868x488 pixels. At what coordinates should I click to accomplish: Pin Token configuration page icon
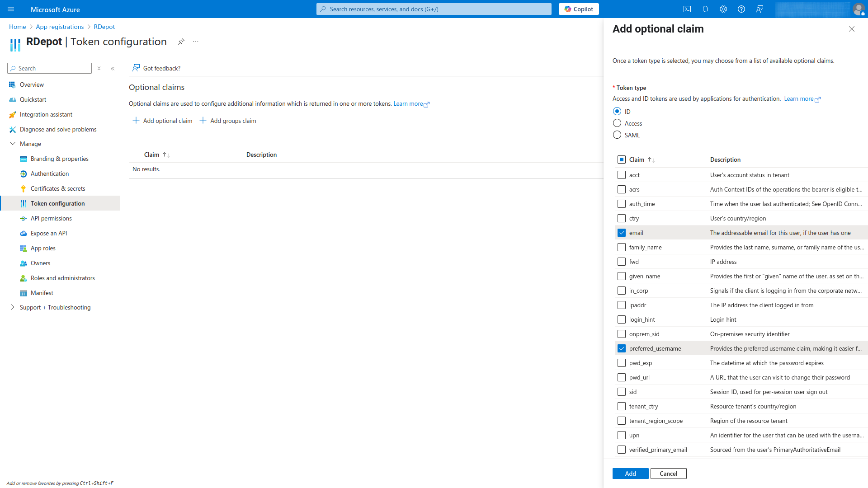(x=181, y=42)
